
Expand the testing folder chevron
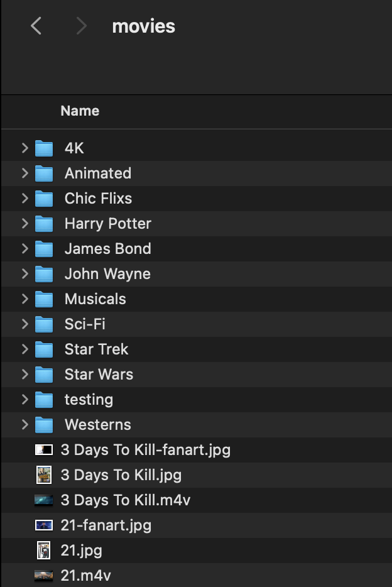(x=24, y=400)
